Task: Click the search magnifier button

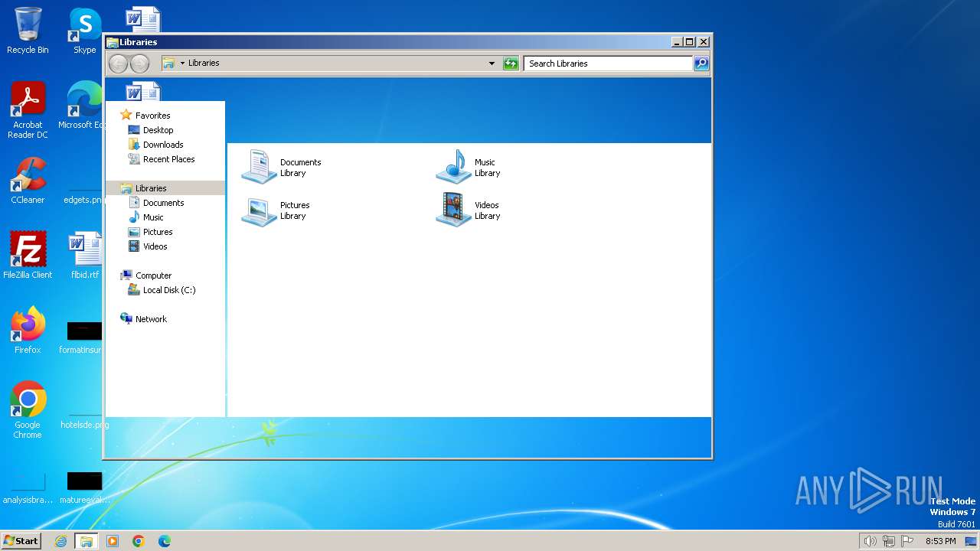Action: coord(701,64)
